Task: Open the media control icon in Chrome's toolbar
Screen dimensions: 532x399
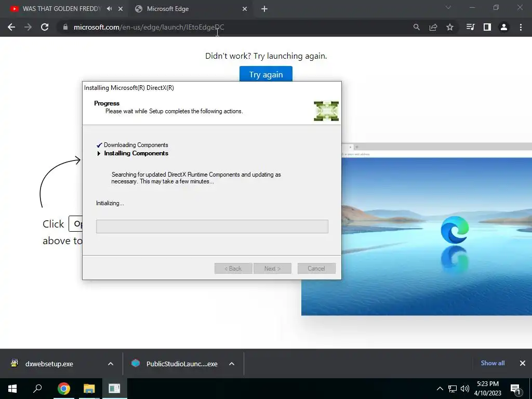Action: coord(470,27)
